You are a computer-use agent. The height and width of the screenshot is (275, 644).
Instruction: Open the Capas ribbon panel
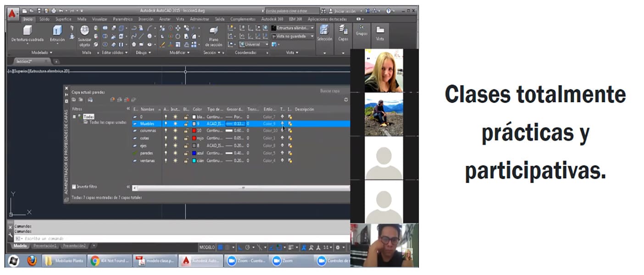point(343,33)
